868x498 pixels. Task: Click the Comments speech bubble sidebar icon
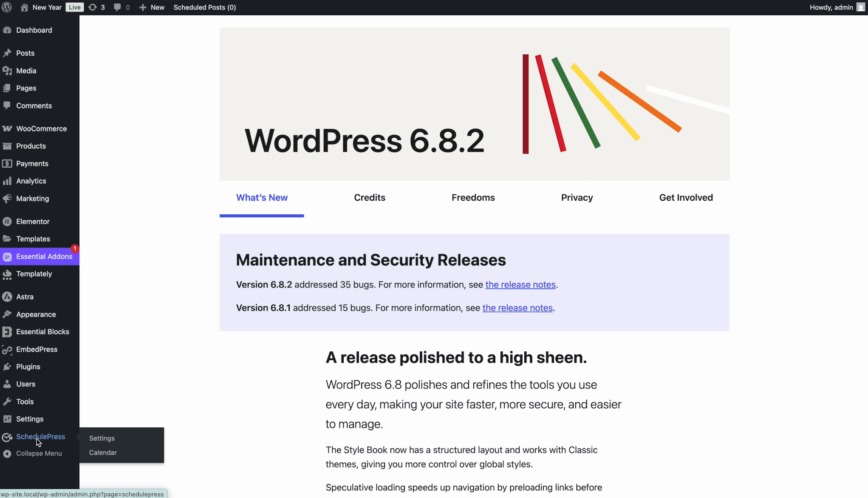tap(7, 105)
